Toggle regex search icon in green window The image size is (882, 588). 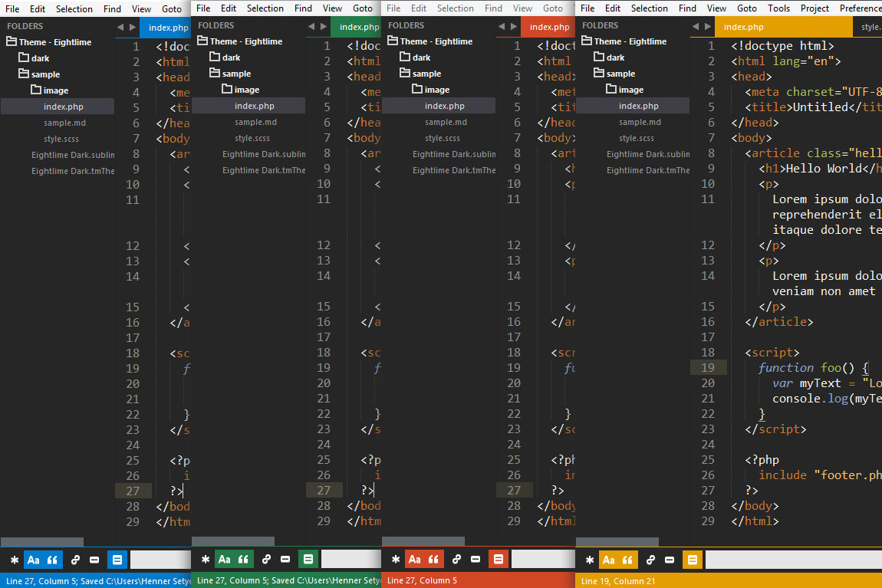click(x=206, y=560)
